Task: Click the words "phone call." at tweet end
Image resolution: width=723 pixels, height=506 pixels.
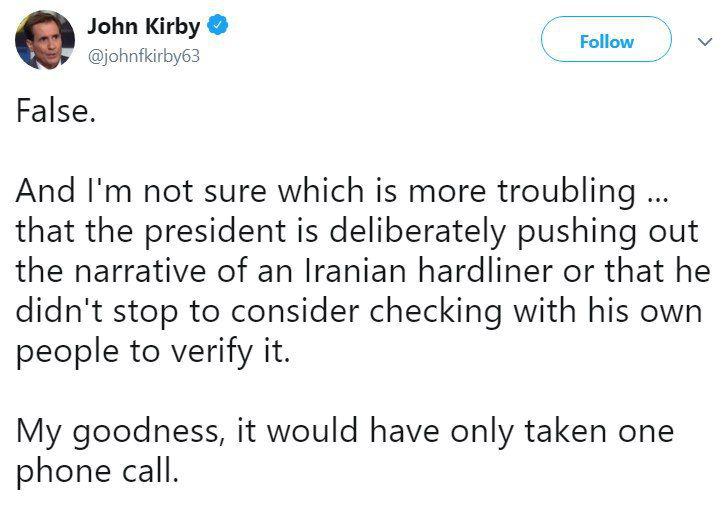Action: pyautogui.click(x=97, y=472)
